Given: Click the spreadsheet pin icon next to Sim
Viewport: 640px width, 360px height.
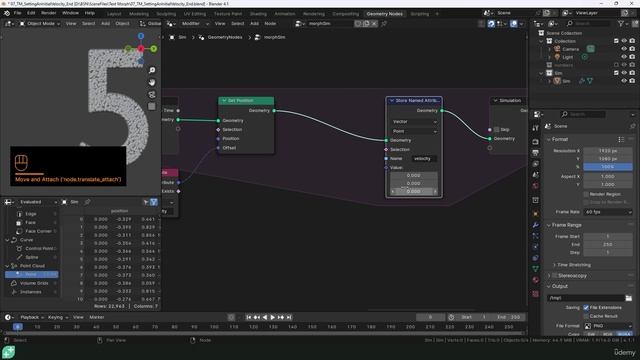Looking at the screenshot, I should pyautogui.click(x=87, y=202).
